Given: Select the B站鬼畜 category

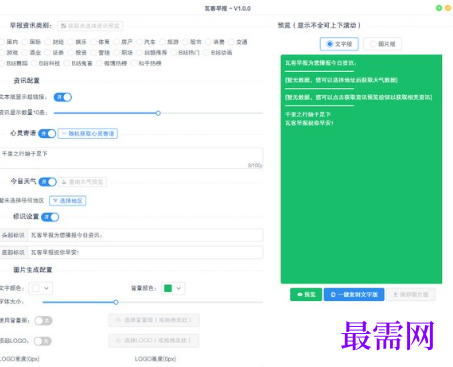Looking at the screenshot, I should (78, 63).
